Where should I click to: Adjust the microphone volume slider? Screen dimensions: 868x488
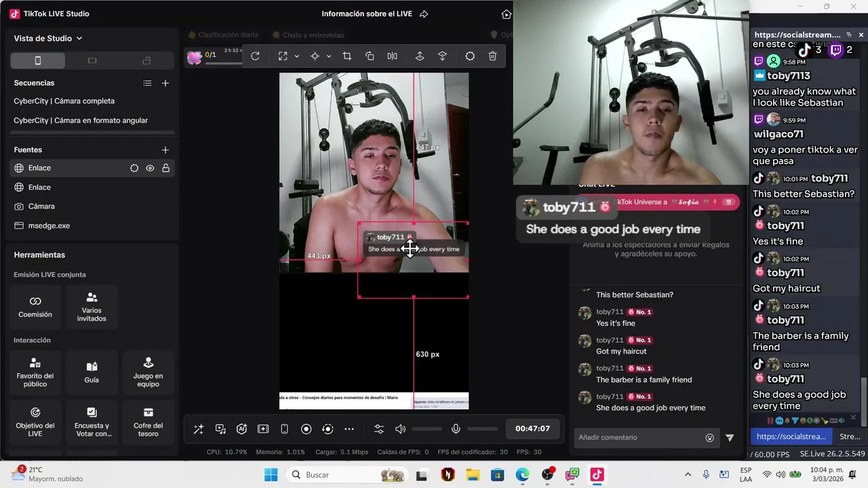(x=482, y=429)
